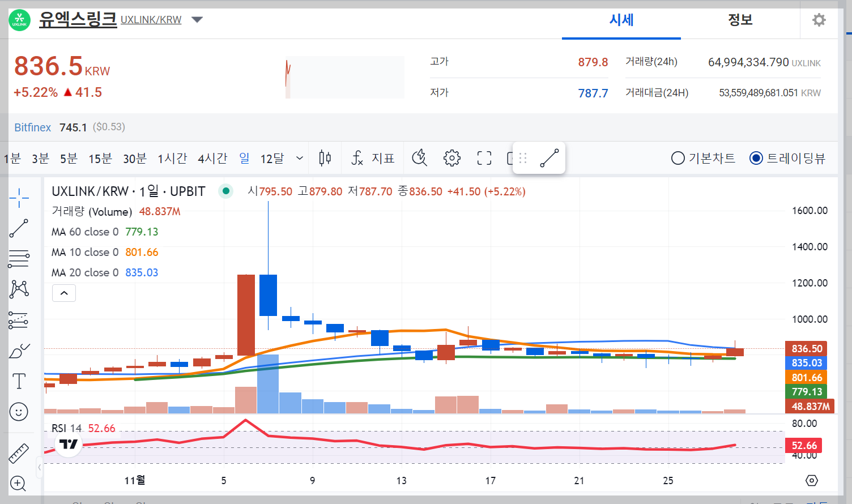Grab the floating toolbar drag handle
The height and width of the screenshot is (504, 852).
click(x=523, y=158)
